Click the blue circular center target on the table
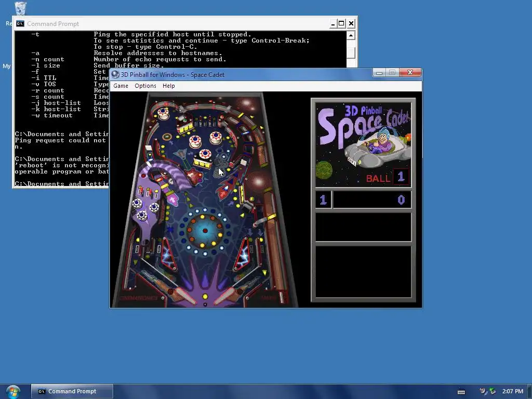532x399 pixels. 205,231
